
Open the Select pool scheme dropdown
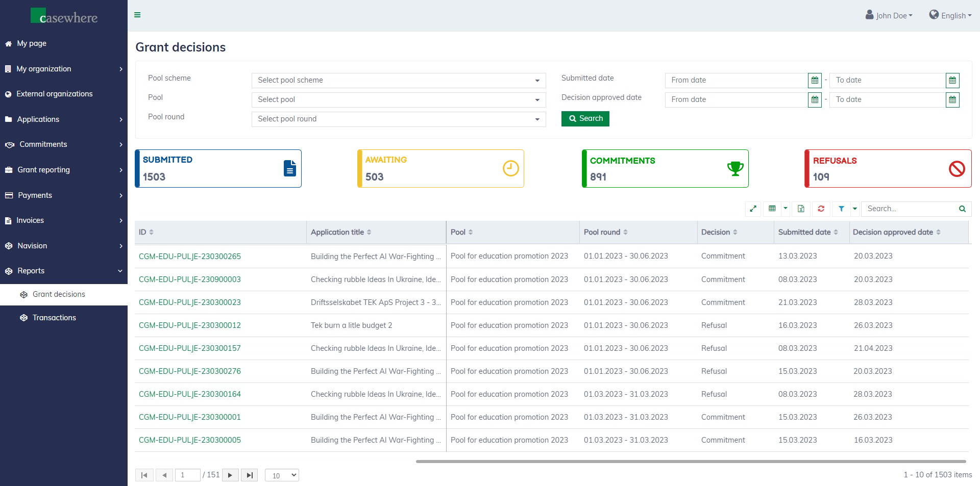click(x=398, y=81)
